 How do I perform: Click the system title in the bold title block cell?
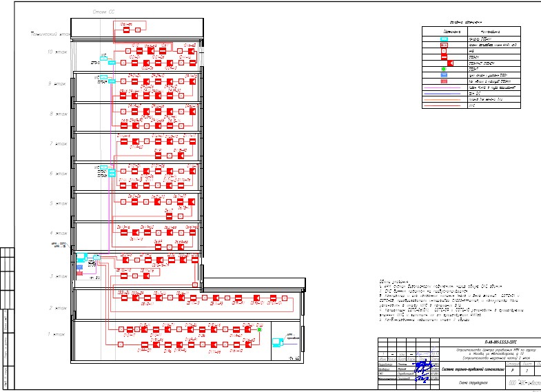coord(473,369)
